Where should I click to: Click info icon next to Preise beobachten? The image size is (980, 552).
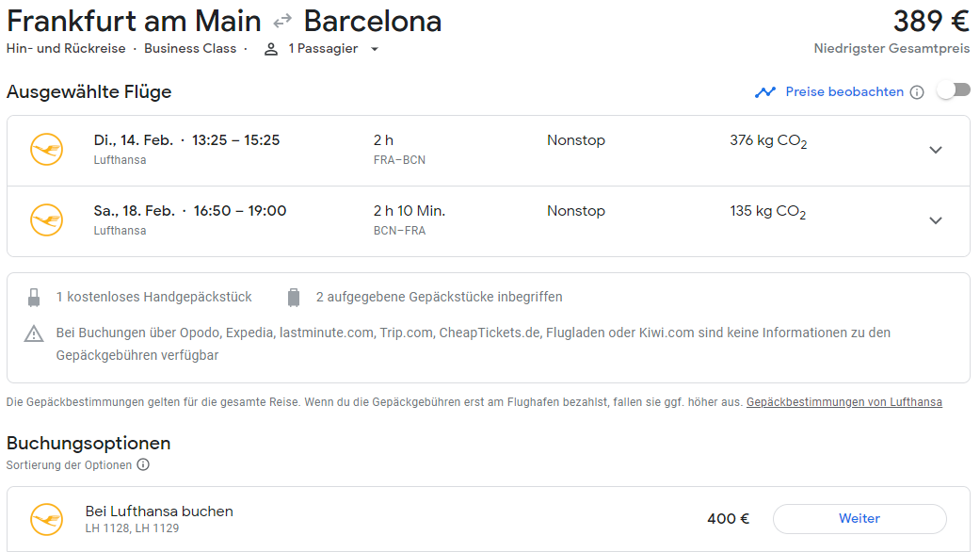(917, 92)
